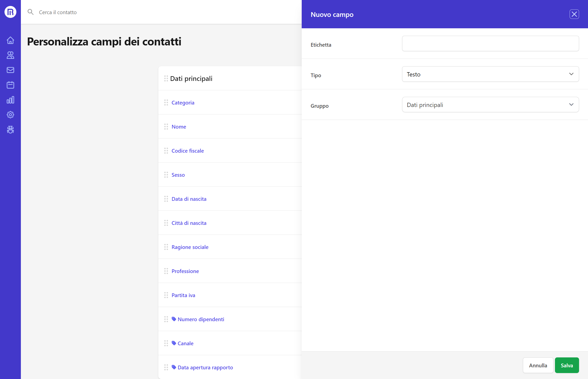This screenshot has height=379, width=588.
Task: Click the tag icon next to Canale
Action: 173,343
